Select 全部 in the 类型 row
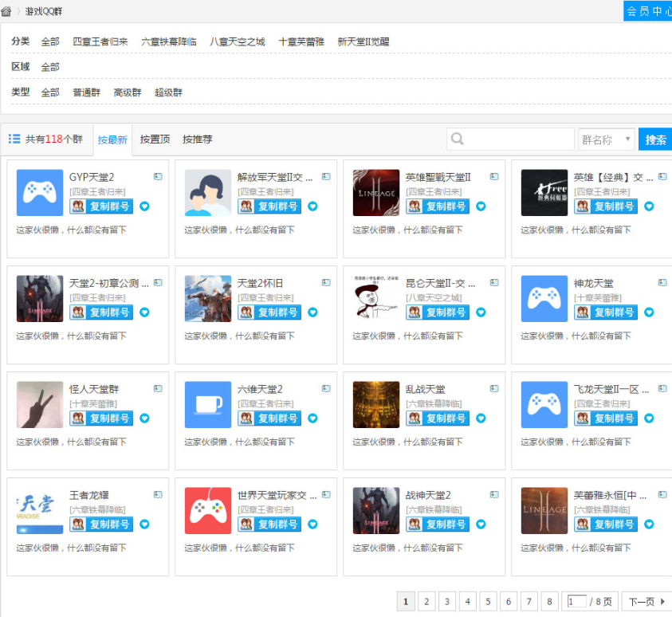This screenshot has height=617, width=672. pos(50,92)
